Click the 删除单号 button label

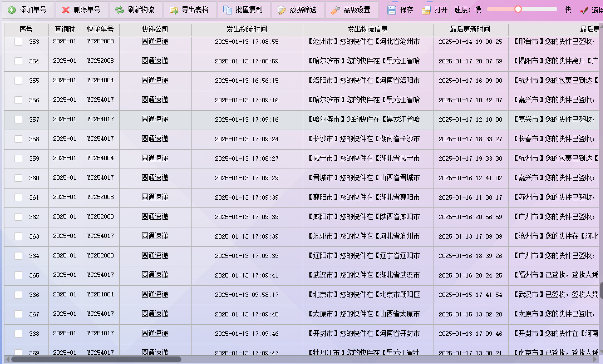pyautogui.click(x=87, y=10)
